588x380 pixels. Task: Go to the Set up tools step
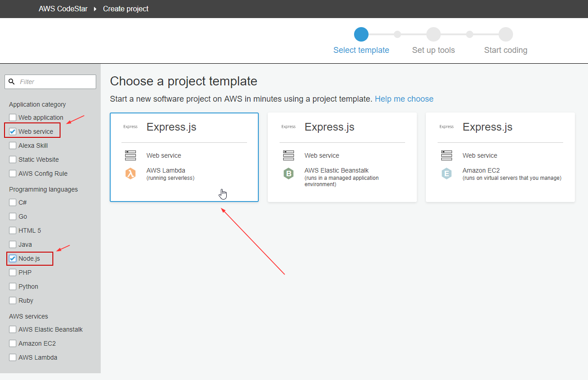pos(434,50)
